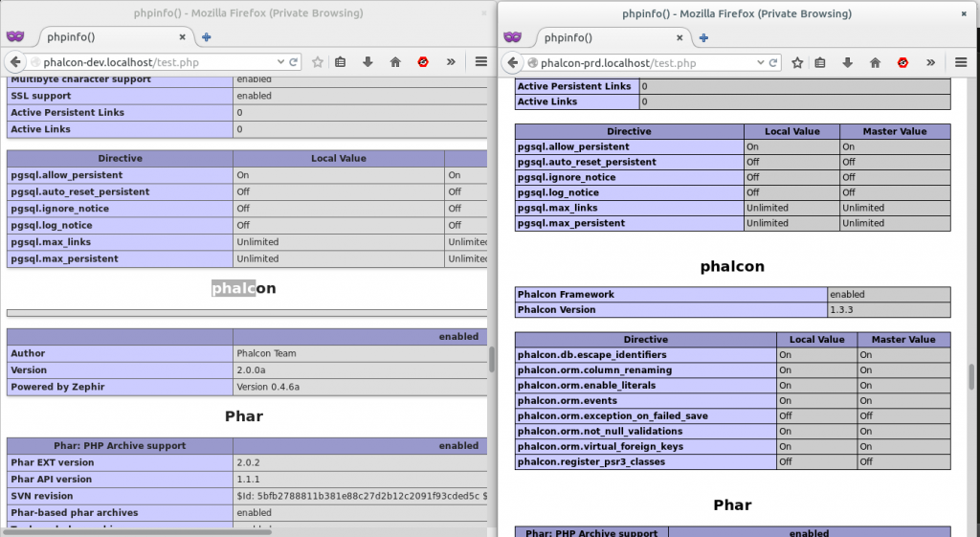Click Phalcon Framework row label

point(566,295)
